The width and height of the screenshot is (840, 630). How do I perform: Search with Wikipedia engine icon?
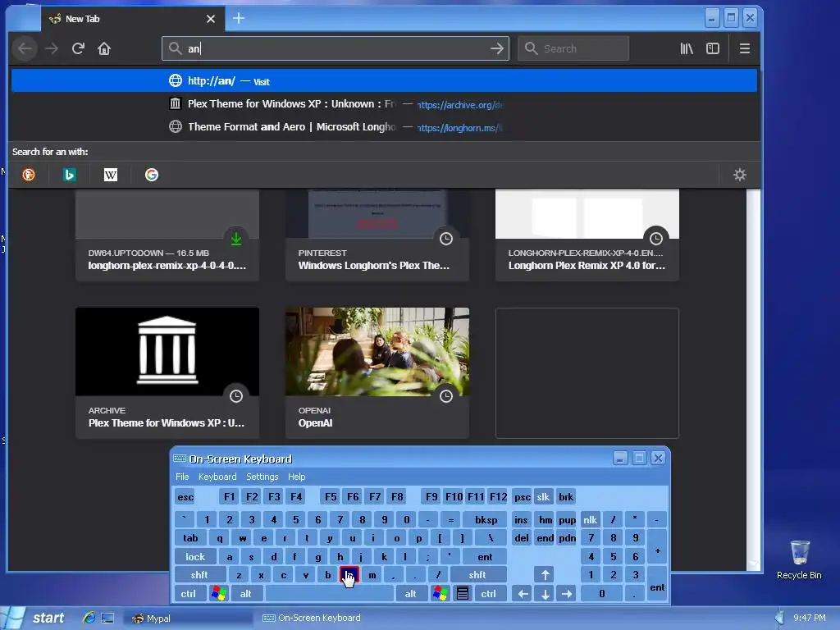point(111,175)
